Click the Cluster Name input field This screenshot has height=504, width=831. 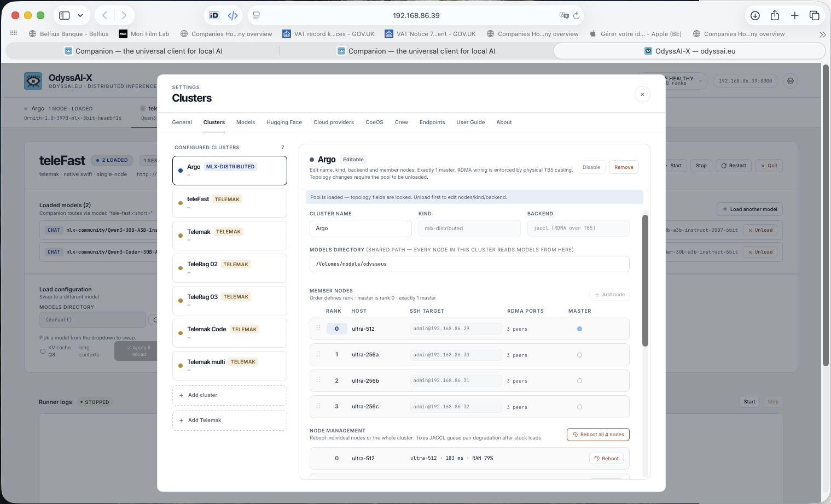361,228
